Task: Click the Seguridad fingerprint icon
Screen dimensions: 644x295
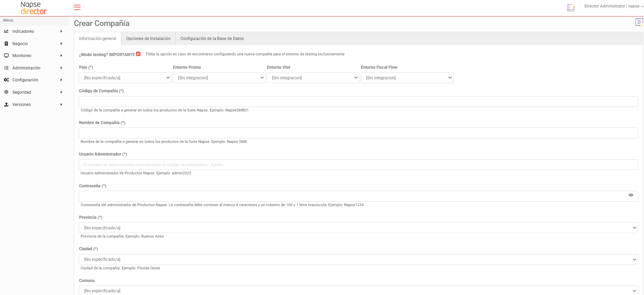Action: (x=6, y=92)
